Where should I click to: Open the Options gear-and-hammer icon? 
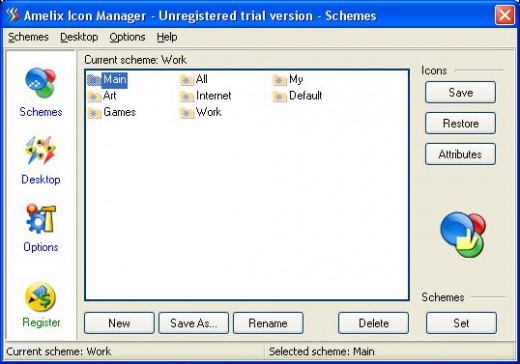pos(40,218)
